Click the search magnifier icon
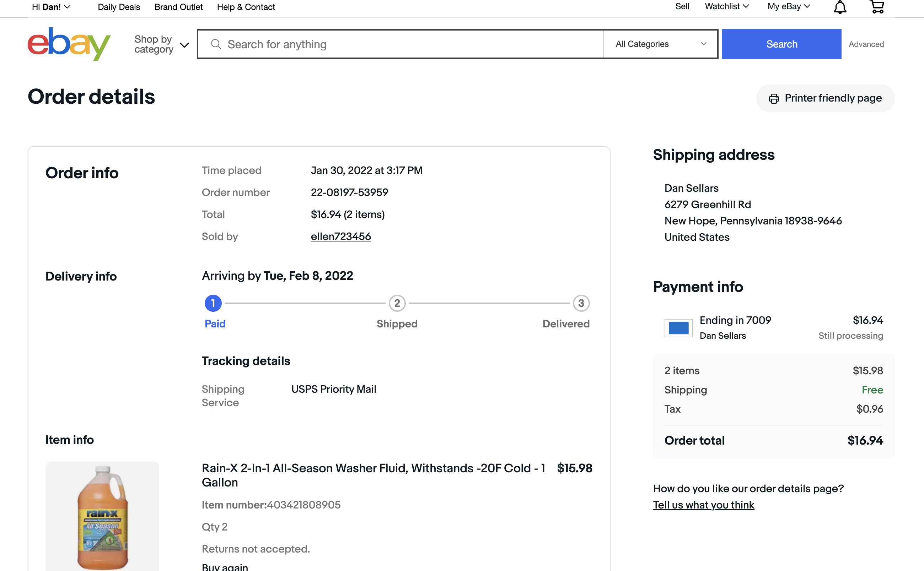Viewport: 924px width, 571px height. coord(216,44)
